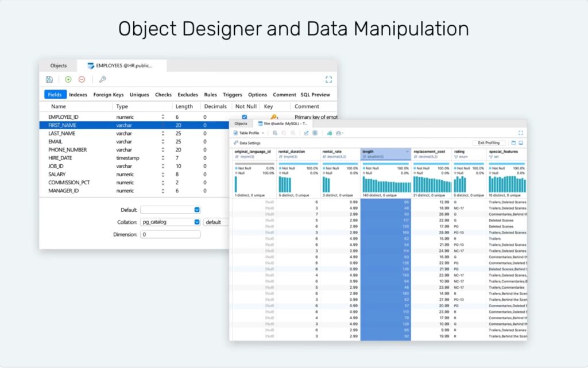This screenshot has width=588, height=368.
Task: Switch to the Indexes tab
Action: point(78,95)
